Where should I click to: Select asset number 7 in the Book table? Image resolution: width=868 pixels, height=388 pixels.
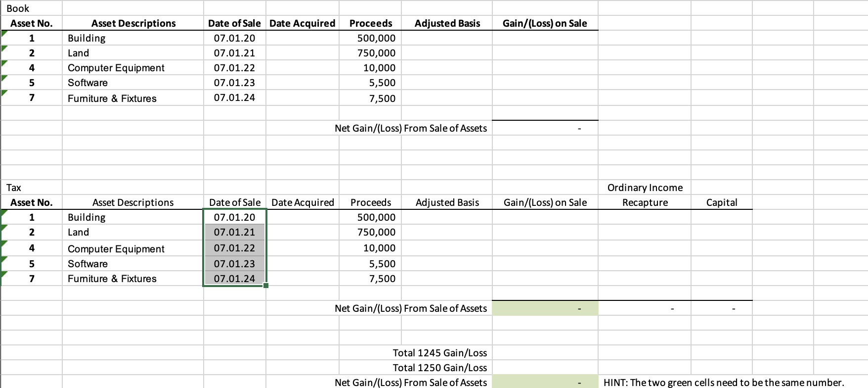click(x=32, y=97)
